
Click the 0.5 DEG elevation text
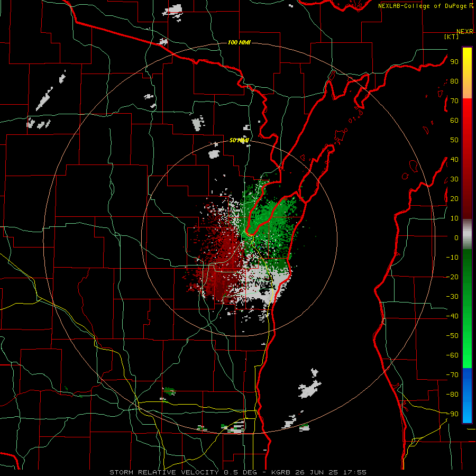(x=241, y=472)
